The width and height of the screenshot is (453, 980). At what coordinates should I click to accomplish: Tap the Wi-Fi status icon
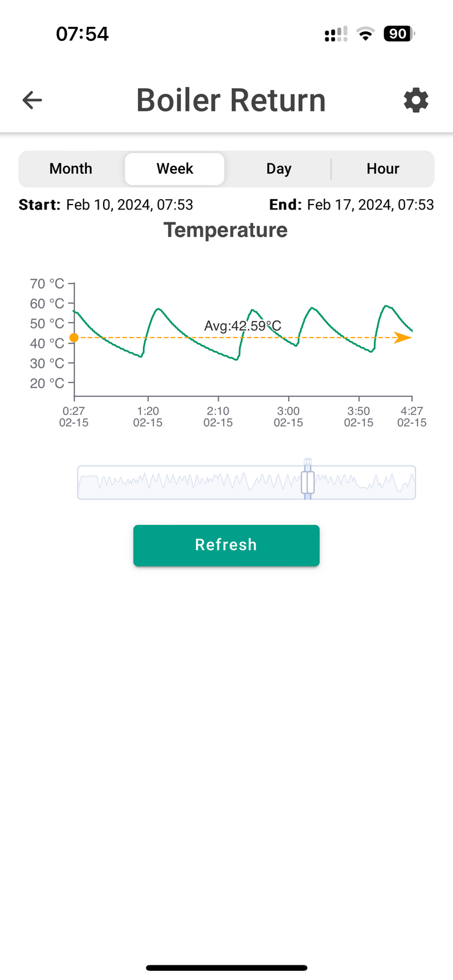[365, 34]
